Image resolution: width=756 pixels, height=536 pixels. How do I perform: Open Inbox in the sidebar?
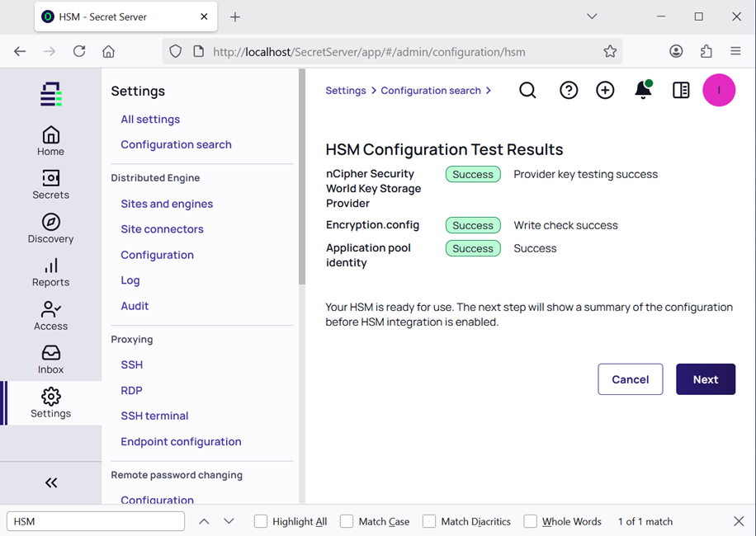click(50, 360)
